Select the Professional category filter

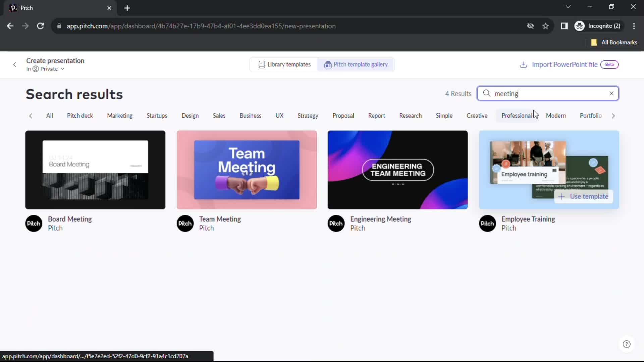click(516, 115)
